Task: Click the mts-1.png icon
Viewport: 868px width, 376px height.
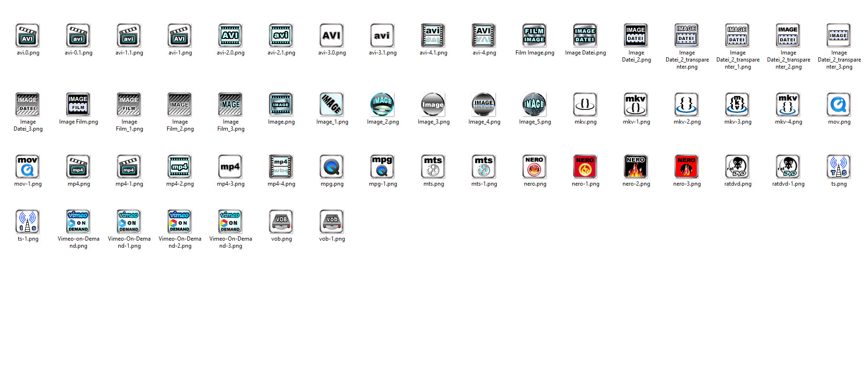Action: tap(484, 166)
